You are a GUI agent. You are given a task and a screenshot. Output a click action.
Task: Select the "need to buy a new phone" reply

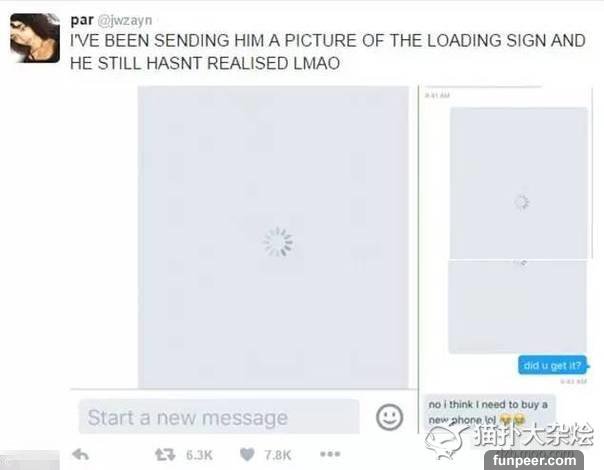pyautogui.click(x=490, y=412)
